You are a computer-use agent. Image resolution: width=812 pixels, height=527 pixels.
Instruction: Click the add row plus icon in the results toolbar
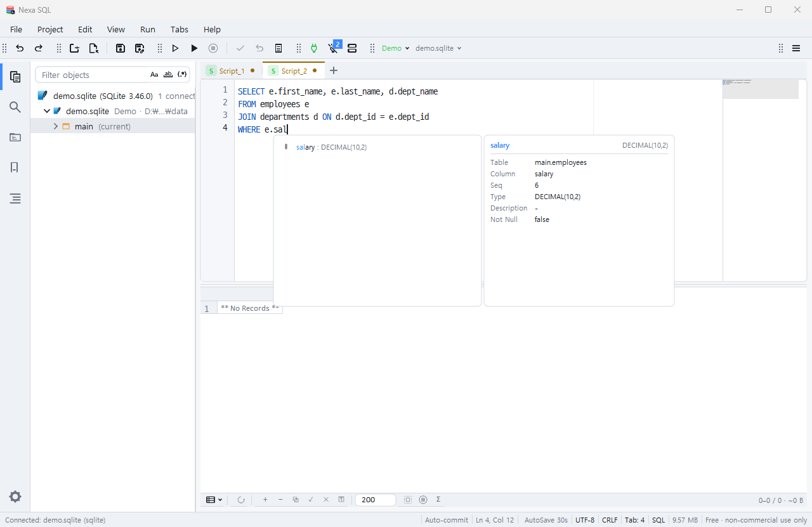265,500
